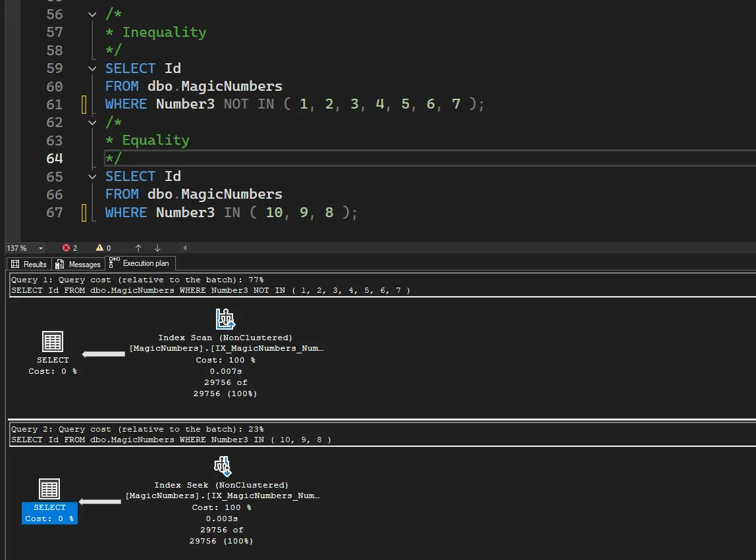Screen dimensions: 756x560
Task: Place cursor on Number3 in line 67
Action: tap(185, 213)
